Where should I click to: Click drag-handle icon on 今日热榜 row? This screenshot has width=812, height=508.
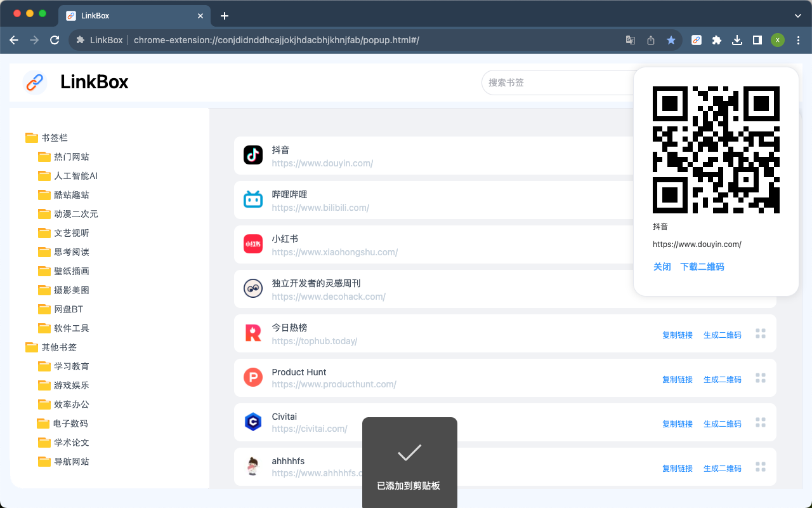[x=761, y=333]
